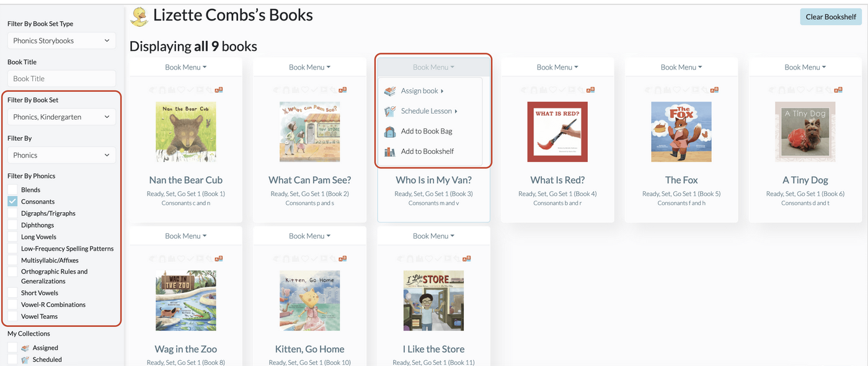Open Book Menu above Wag in the Zoo

tap(185, 236)
